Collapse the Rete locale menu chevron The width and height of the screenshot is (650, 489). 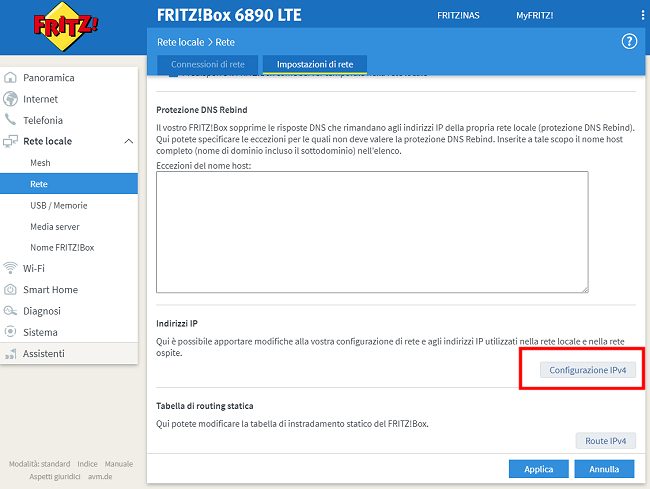click(129, 141)
